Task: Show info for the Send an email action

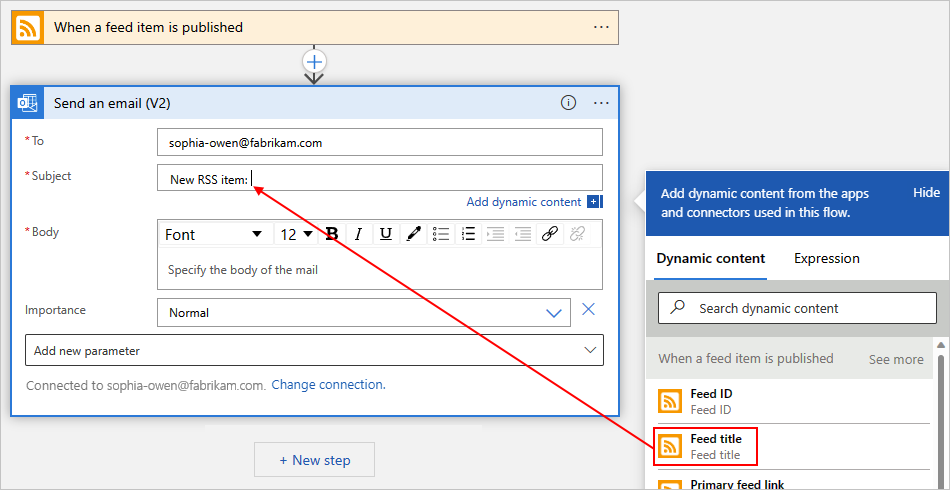Action: tap(568, 104)
